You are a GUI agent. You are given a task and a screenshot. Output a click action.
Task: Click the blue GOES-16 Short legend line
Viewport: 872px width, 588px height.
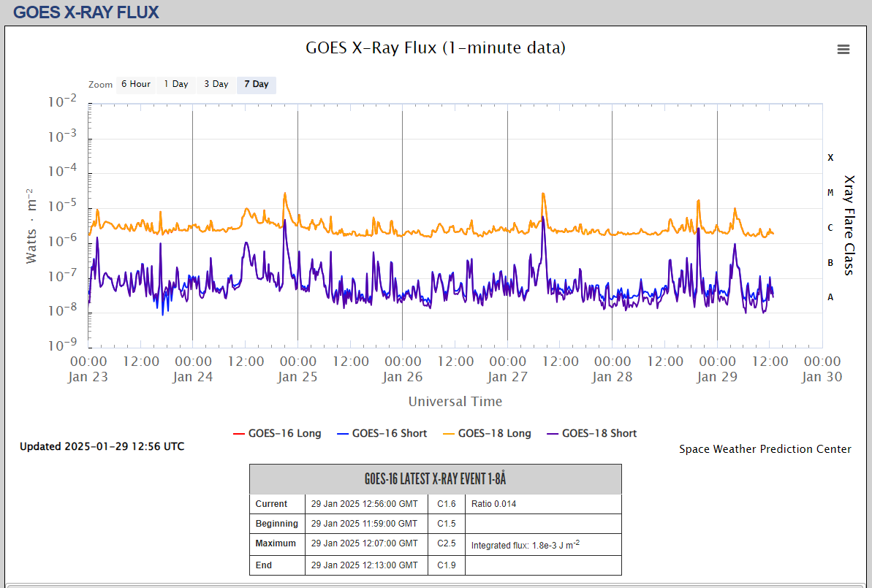click(341, 433)
